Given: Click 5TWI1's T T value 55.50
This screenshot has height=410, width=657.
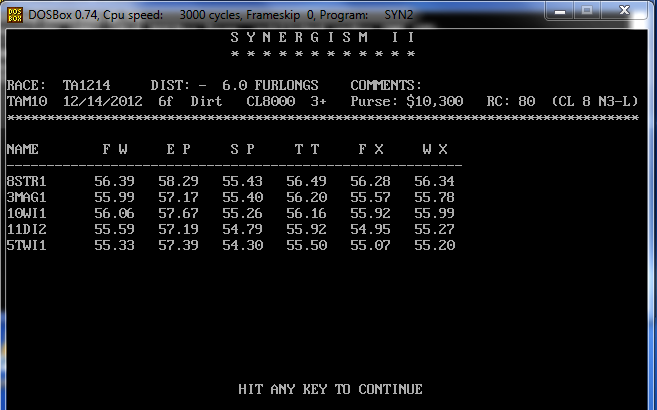Looking at the screenshot, I should coord(307,245).
